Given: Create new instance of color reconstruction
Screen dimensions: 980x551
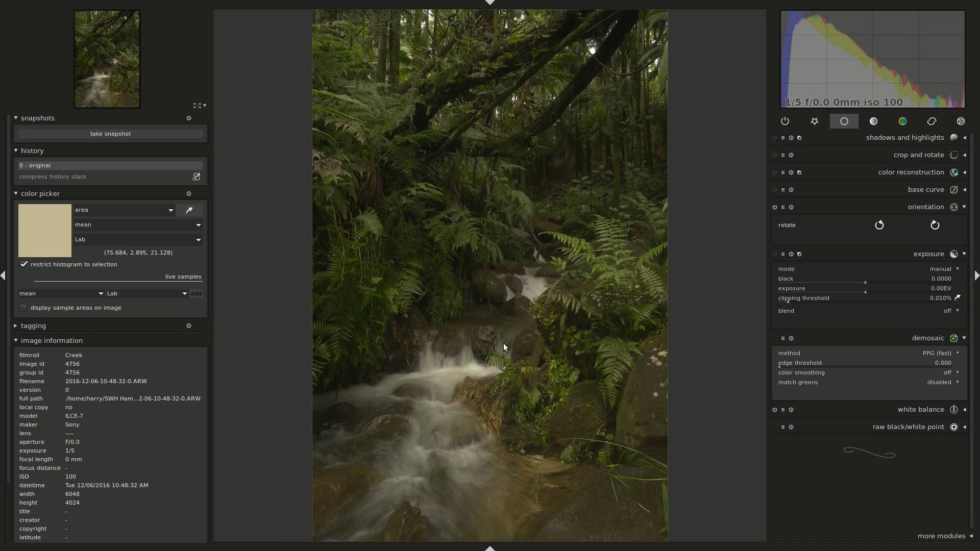Looking at the screenshot, I should pos(799,172).
